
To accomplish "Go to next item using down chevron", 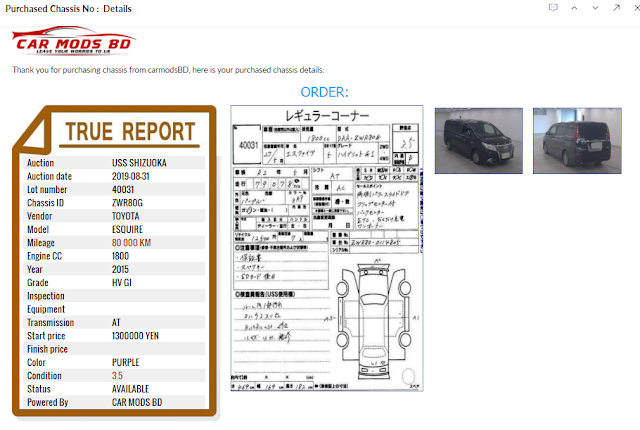I will [595, 8].
